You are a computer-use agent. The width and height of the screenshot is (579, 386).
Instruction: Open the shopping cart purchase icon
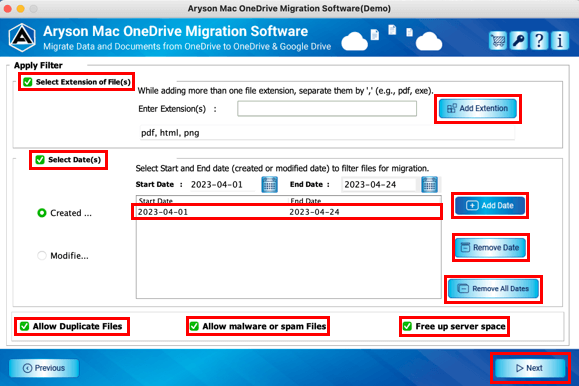tap(497, 41)
